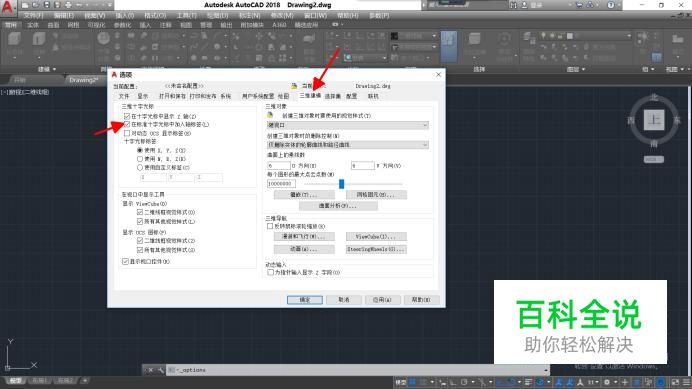Open the 工具(T) menu in menu bar
The image size is (692, 389).
pyautogui.click(x=187, y=15)
